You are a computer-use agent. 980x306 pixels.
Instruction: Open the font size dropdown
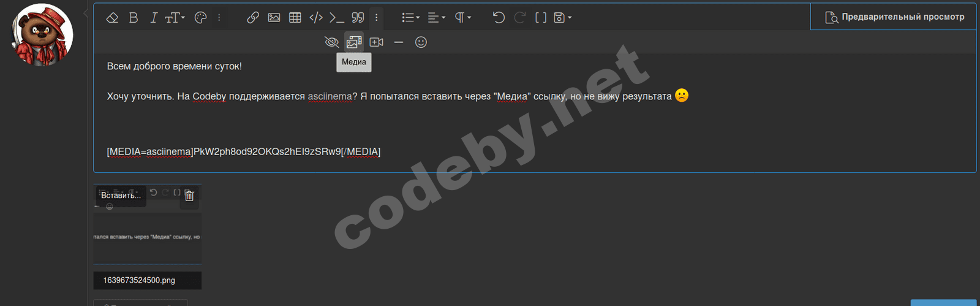click(x=175, y=18)
